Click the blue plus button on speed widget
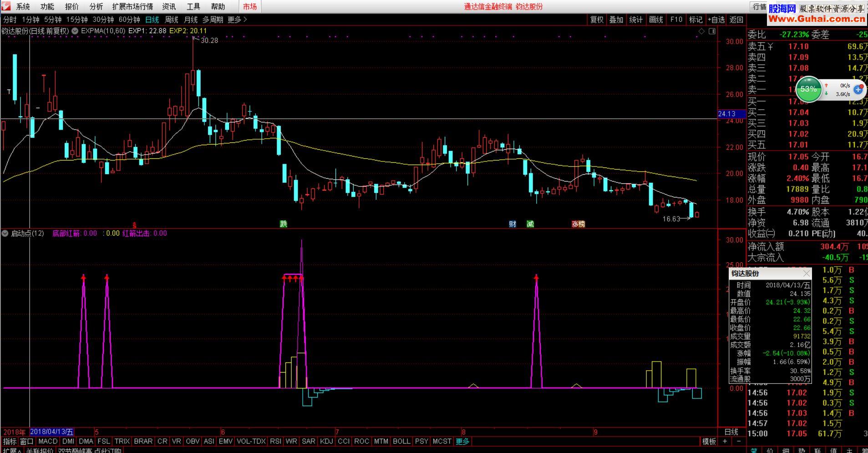The height and width of the screenshot is (453, 868). [x=858, y=90]
